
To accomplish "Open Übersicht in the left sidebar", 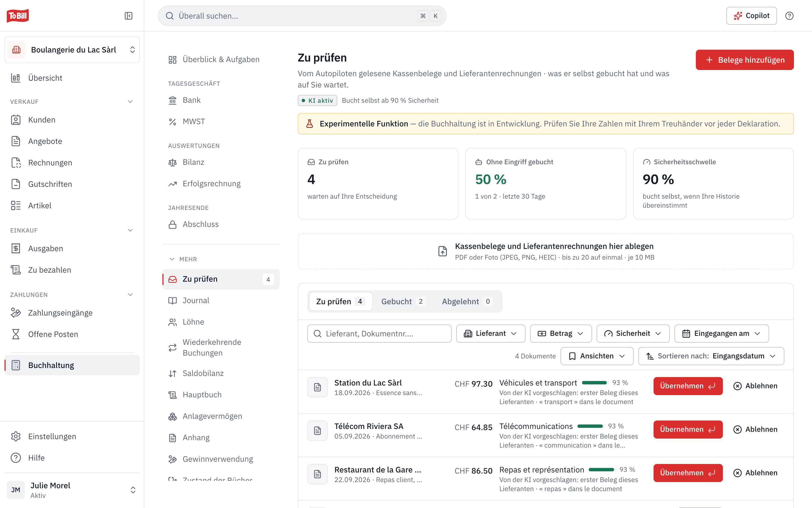I will pyautogui.click(x=72, y=78).
